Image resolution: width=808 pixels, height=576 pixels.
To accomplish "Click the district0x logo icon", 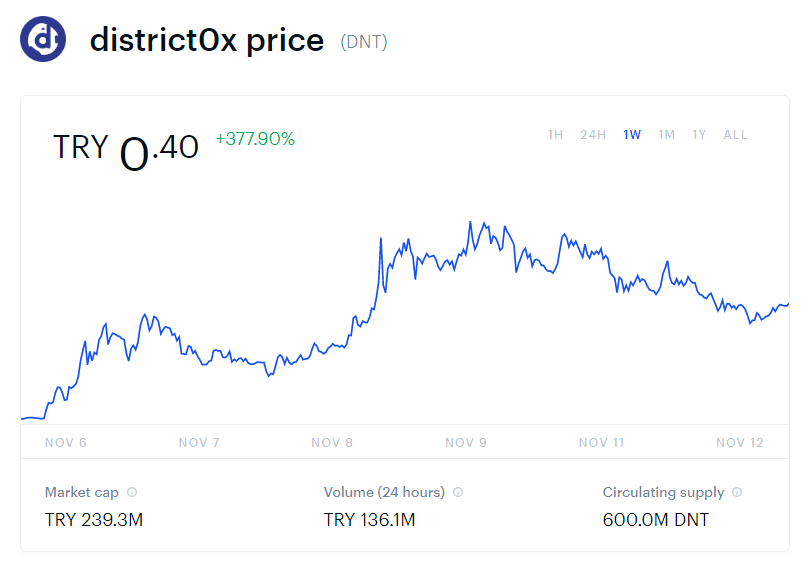I will tap(43, 39).
